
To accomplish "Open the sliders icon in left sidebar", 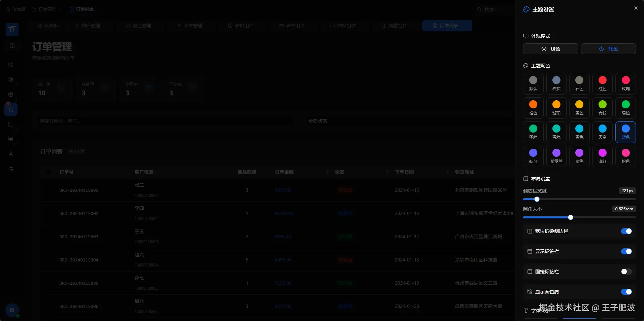I will (11, 169).
